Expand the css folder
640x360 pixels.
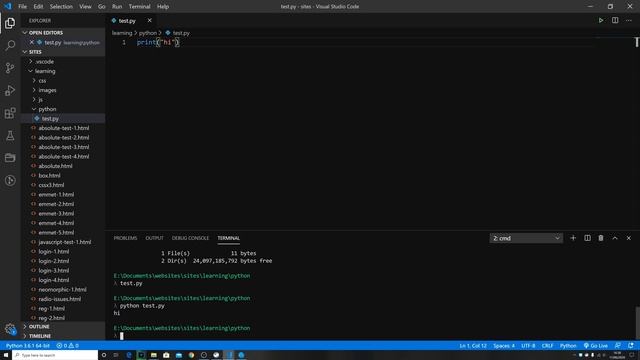(x=63, y=80)
